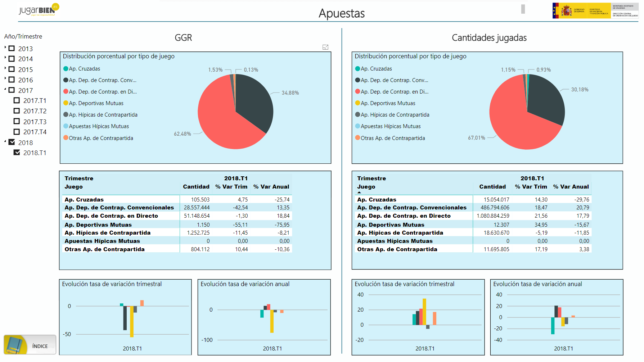Sort GGR table by % Var Anual header
This screenshot has width=644, height=362.
click(271, 187)
